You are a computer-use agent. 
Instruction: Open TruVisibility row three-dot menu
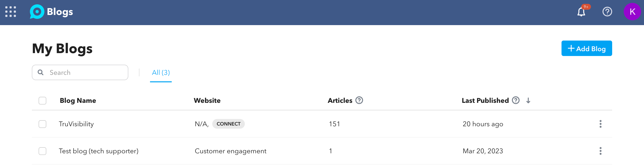(x=601, y=124)
